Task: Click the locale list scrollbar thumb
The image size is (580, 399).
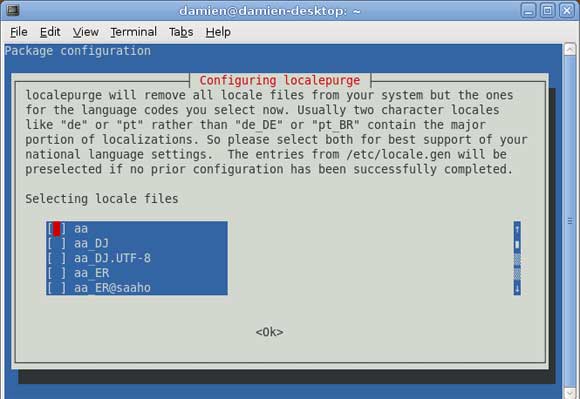Action: point(517,244)
